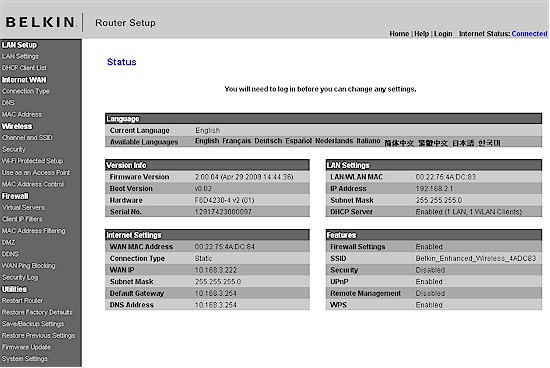Open Wi-Fi Protected Setup page
Viewport: 550px width, 368px height.
[x=32, y=161]
